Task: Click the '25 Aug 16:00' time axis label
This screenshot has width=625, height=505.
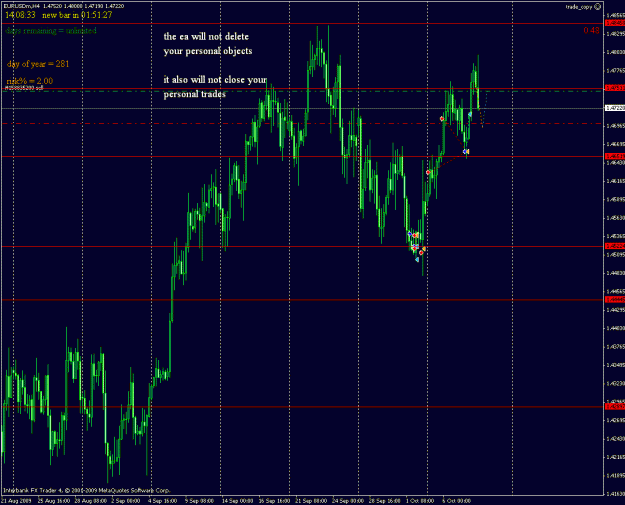Action: [x=54, y=501]
